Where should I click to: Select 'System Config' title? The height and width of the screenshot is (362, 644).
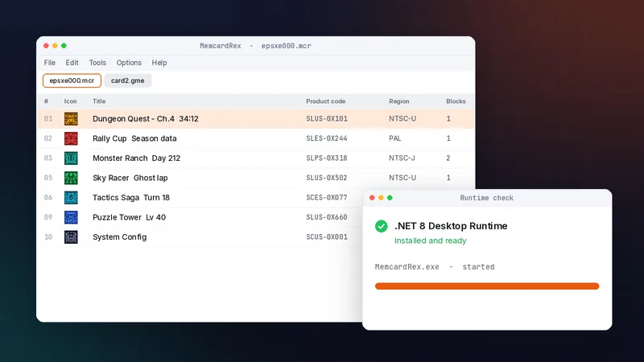[x=119, y=237]
